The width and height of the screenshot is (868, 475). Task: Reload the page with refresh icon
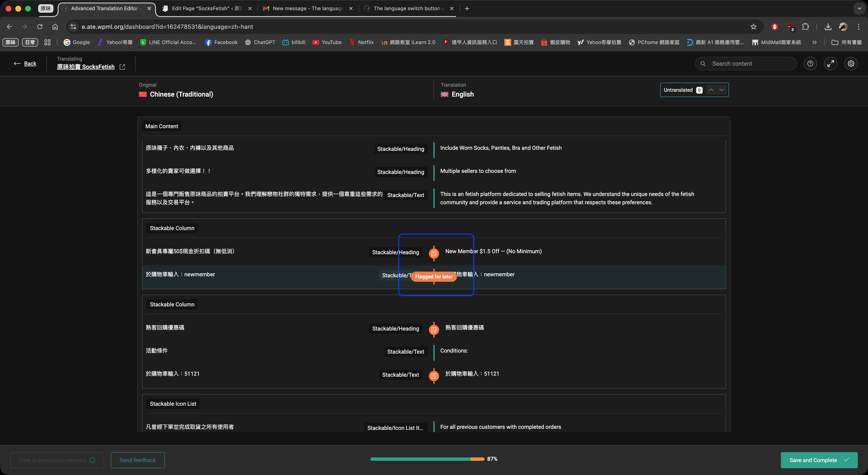pos(40,27)
